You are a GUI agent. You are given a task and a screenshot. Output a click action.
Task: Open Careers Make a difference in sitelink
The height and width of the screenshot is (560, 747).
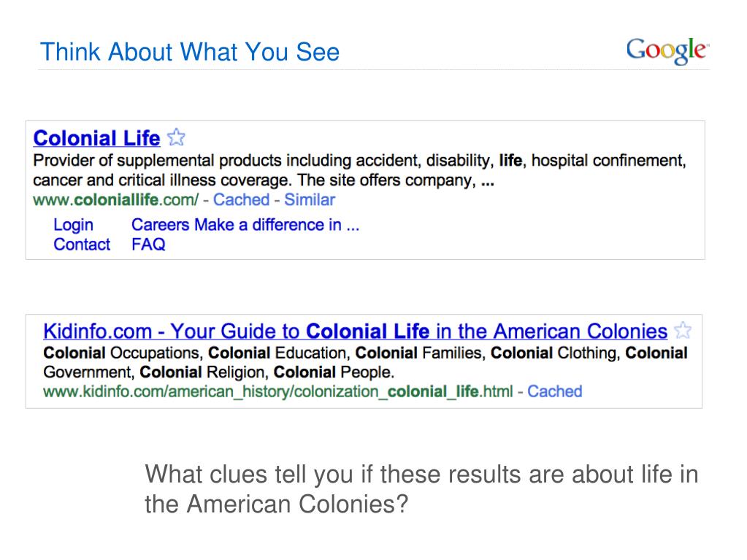pyautogui.click(x=245, y=225)
